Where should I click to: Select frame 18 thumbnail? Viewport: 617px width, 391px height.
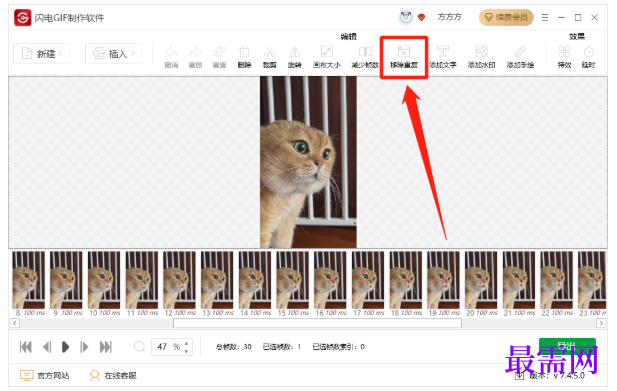406,280
